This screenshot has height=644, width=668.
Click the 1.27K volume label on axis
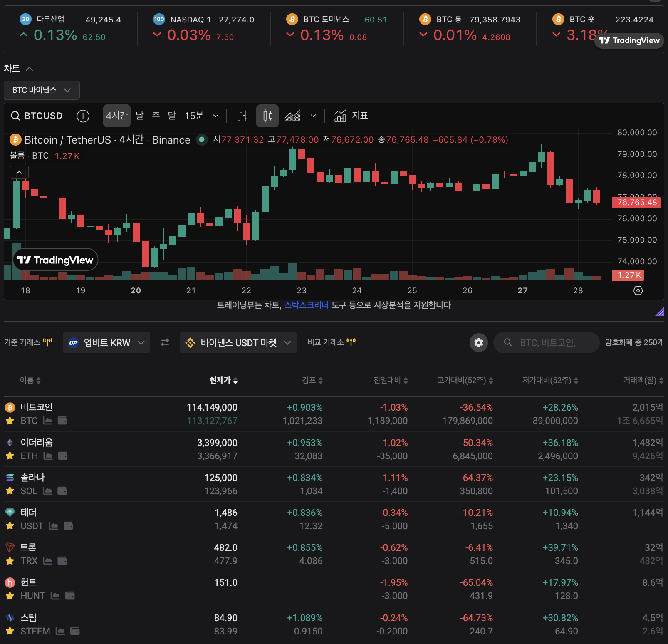tap(628, 275)
